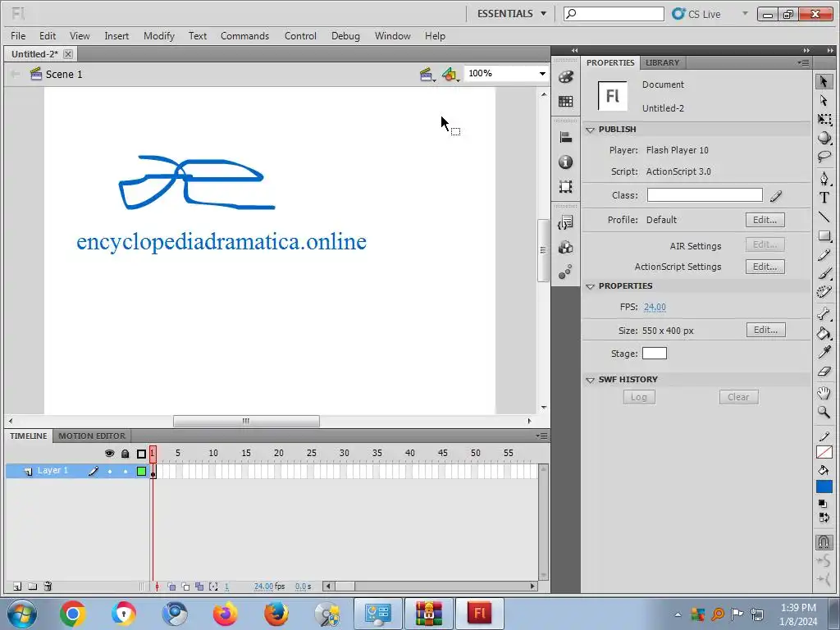This screenshot has height=630, width=840.
Task: Open the Commands menu
Action: point(244,36)
